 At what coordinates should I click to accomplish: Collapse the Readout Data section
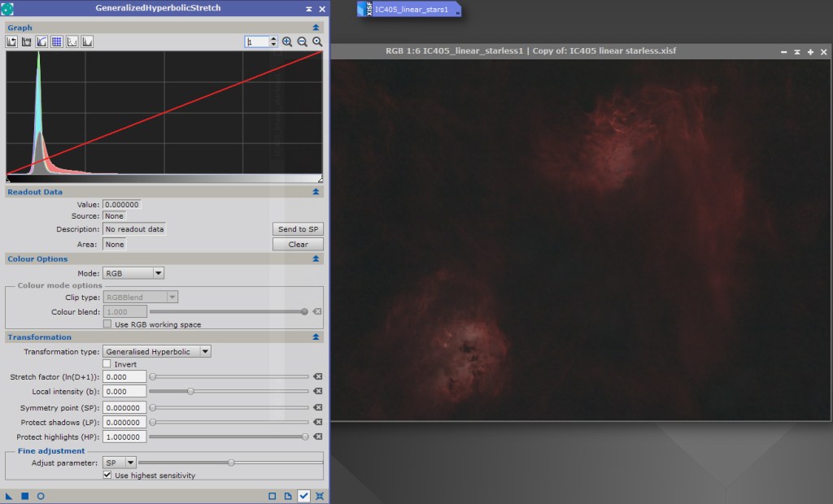pyautogui.click(x=316, y=193)
